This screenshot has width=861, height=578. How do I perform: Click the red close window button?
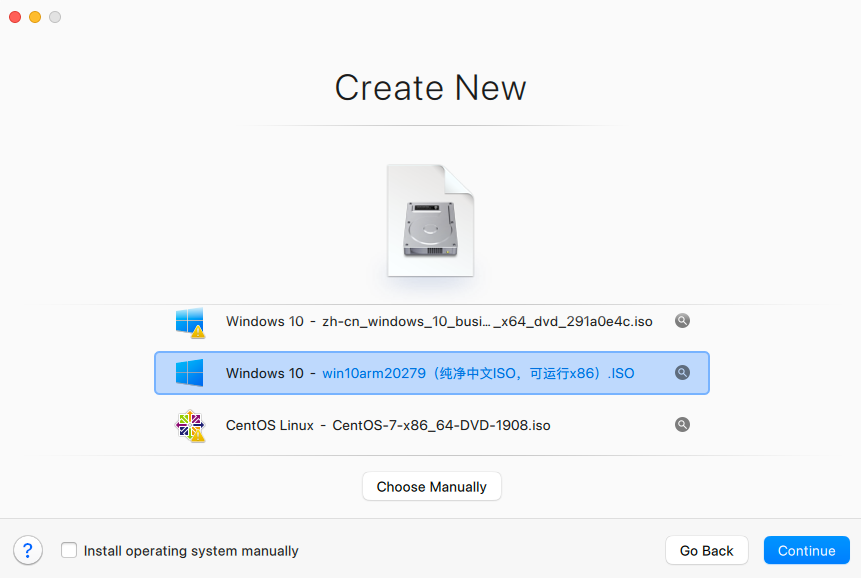[14, 17]
